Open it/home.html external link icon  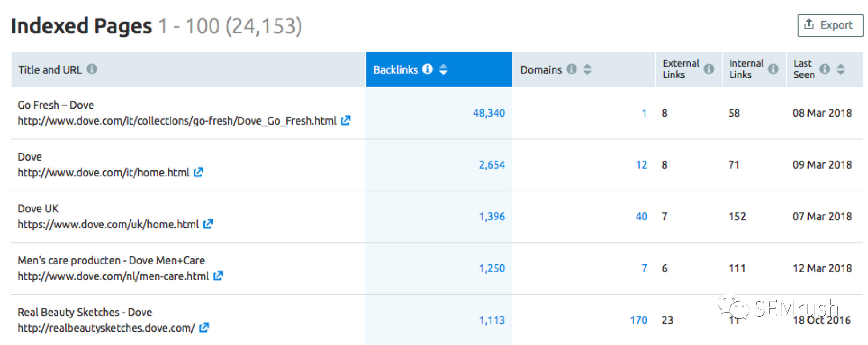click(199, 172)
